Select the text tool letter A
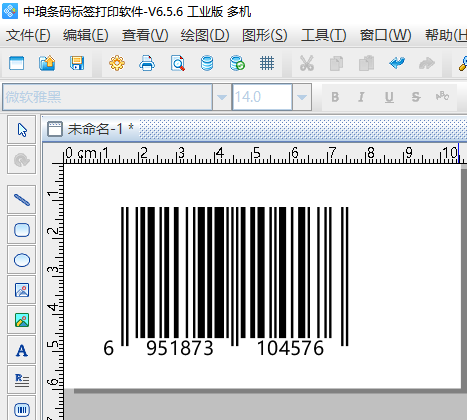The image size is (467, 420). click(x=22, y=350)
